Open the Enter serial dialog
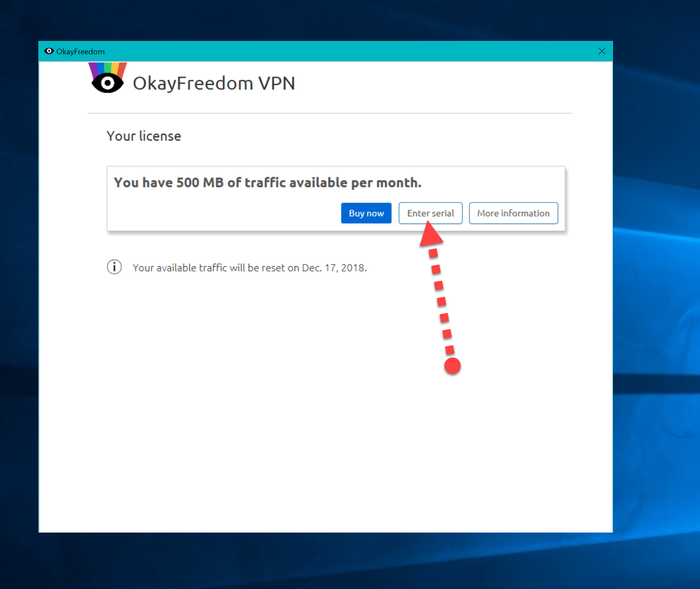Image resolution: width=700 pixels, height=589 pixels. coord(430,213)
